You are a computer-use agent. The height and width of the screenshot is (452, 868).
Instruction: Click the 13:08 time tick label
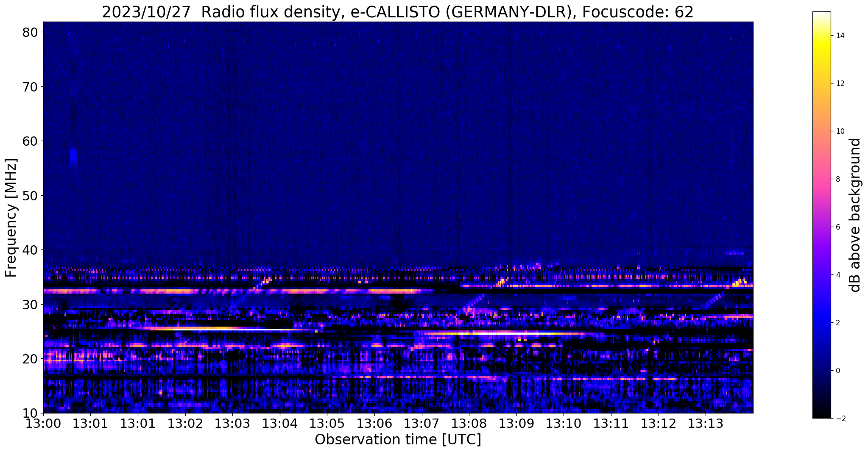pos(469,424)
